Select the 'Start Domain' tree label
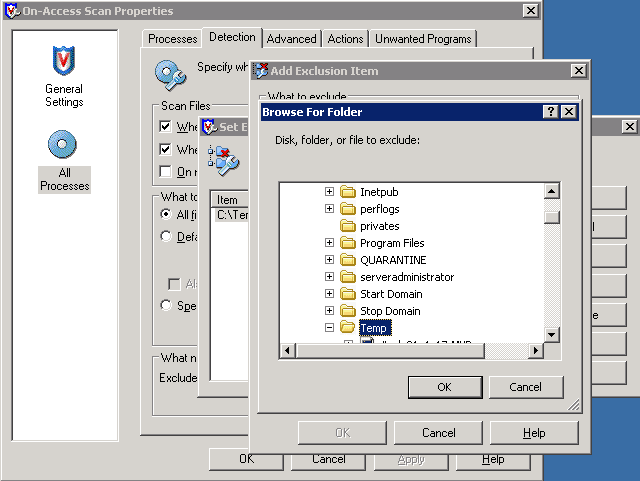Image resolution: width=640 pixels, height=481 pixels. pyautogui.click(x=391, y=294)
